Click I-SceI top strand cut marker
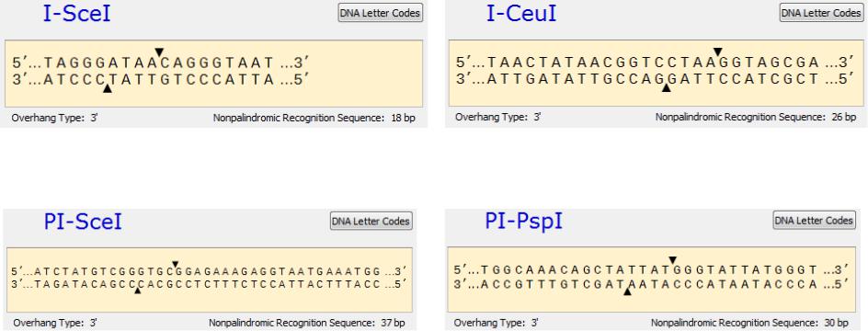Image resolution: width=868 pixels, height=331 pixels. (x=159, y=52)
